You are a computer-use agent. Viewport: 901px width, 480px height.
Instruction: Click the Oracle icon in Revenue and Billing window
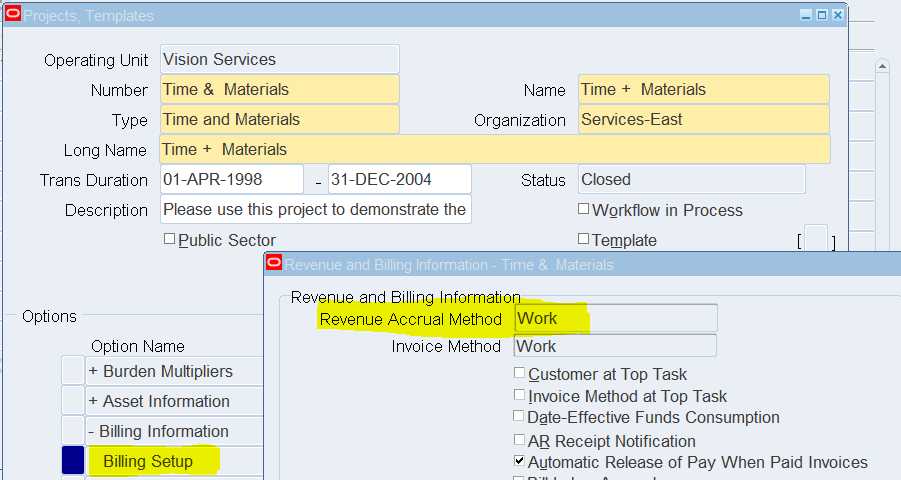pyautogui.click(x=274, y=263)
